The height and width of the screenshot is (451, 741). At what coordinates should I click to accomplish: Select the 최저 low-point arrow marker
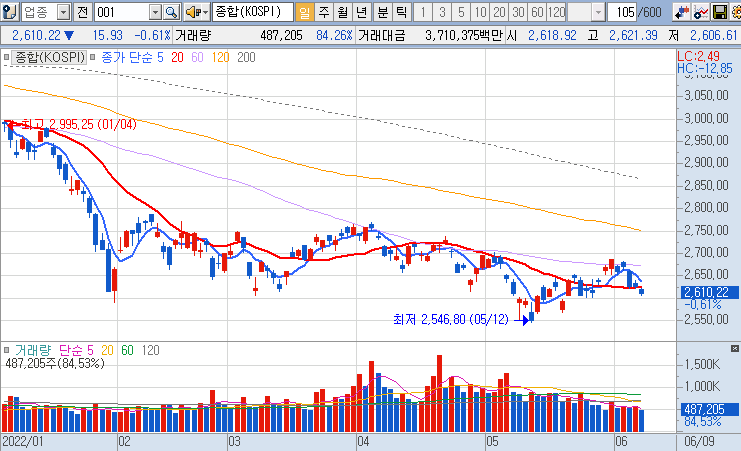tap(522, 321)
